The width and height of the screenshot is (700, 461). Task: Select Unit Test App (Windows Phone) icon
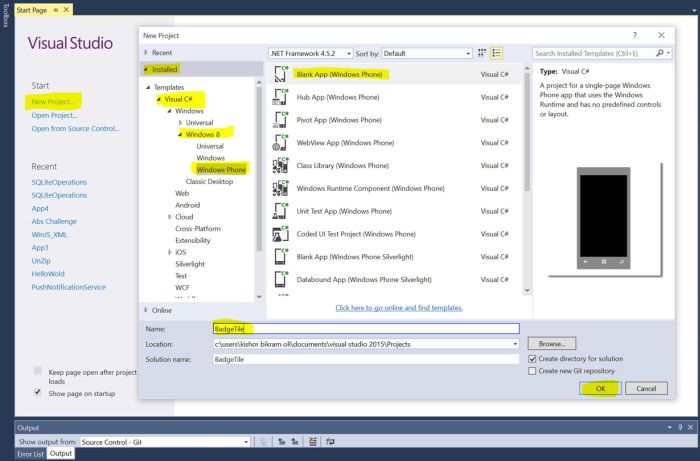(x=280, y=211)
